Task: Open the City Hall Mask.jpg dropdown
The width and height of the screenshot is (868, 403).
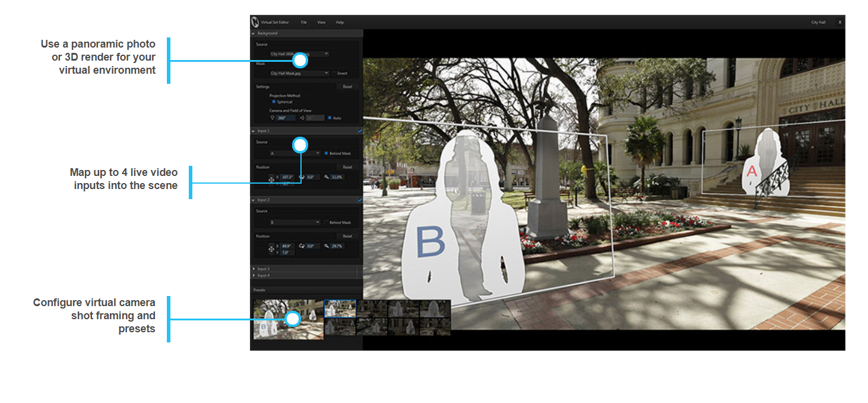Action: 299,73
